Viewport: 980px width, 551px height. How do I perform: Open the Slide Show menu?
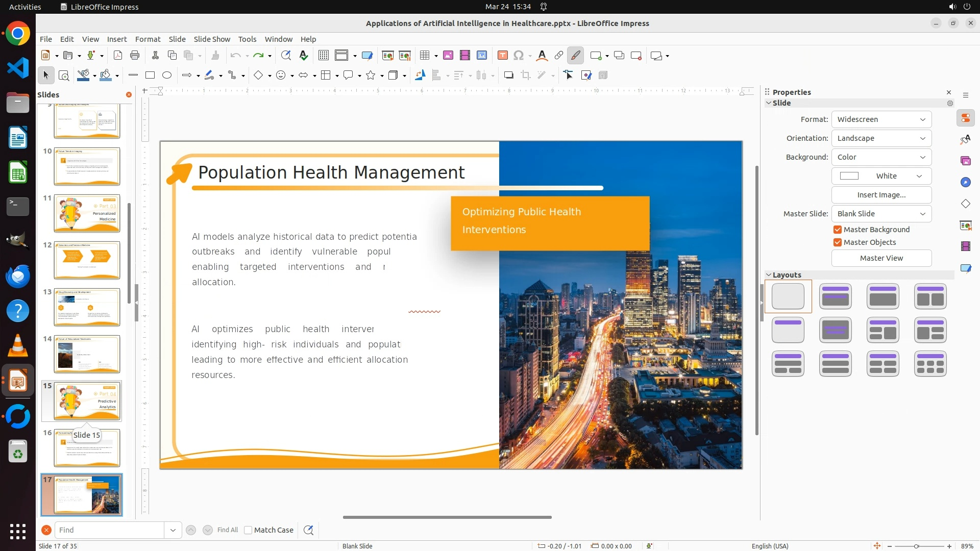click(x=212, y=39)
